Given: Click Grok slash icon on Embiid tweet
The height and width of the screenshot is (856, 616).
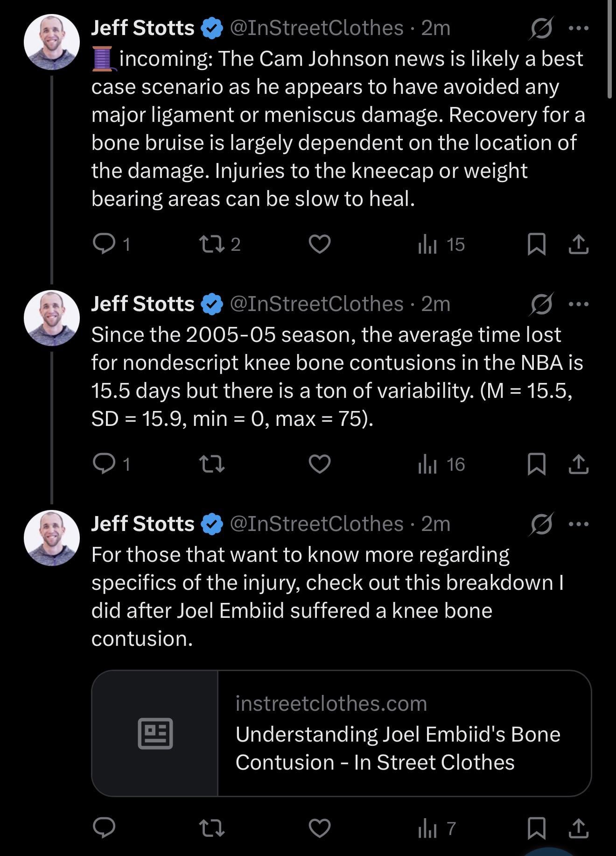Looking at the screenshot, I should [541, 524].
